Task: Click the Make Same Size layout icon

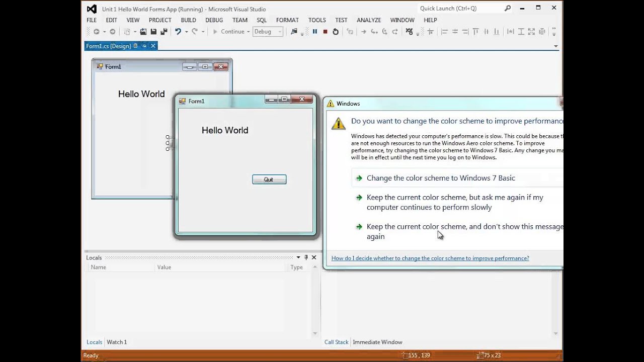Action: pos(531,32)
